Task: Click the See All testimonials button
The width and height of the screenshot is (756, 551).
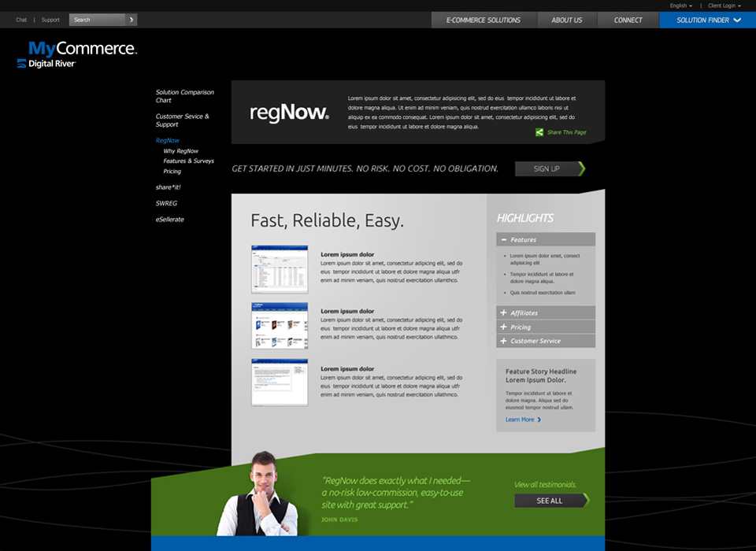Action: (x=552, y=501)
